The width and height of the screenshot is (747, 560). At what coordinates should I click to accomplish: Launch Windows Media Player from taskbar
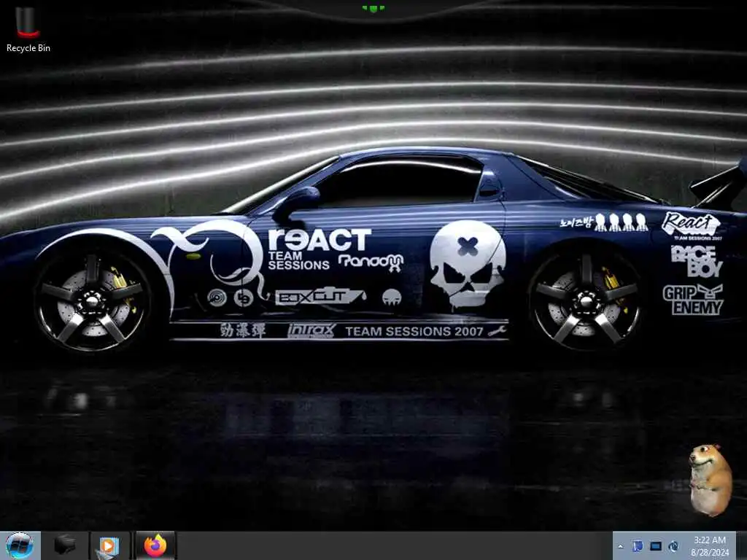pyautogui.click(x=109, y=545)
